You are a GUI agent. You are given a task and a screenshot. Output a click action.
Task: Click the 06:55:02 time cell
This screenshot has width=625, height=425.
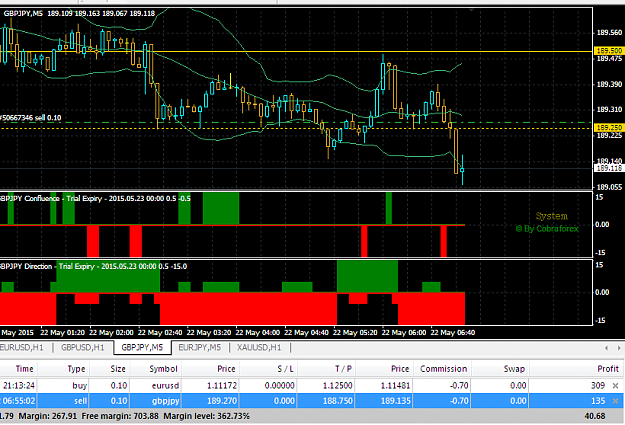tap(19, 401)
